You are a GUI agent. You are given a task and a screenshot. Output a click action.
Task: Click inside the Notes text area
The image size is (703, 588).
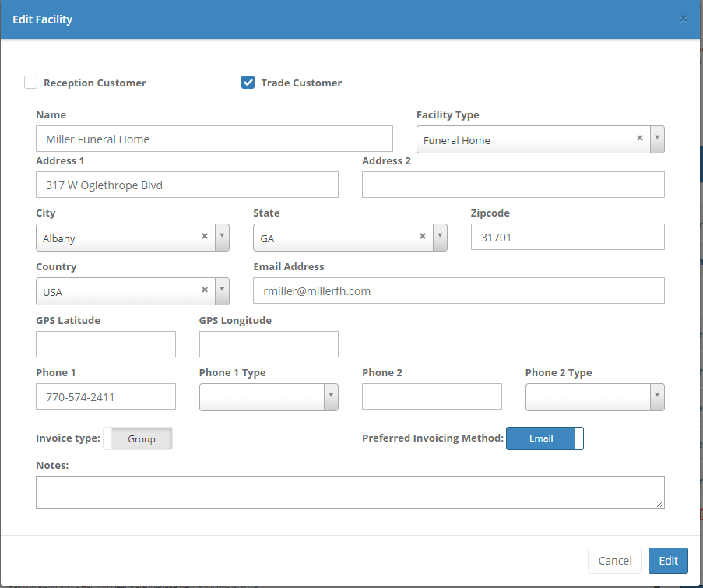(350, 491)
